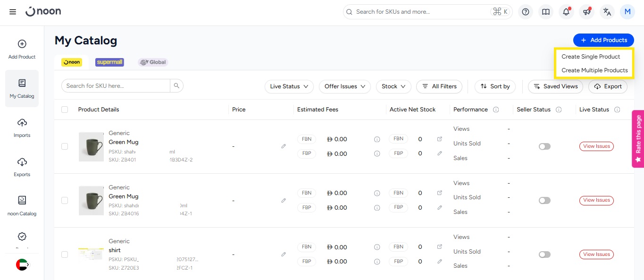This screenshot has width=644, height=280.
Task: Click the language translate icon
Action: click(x=607, y=12)
